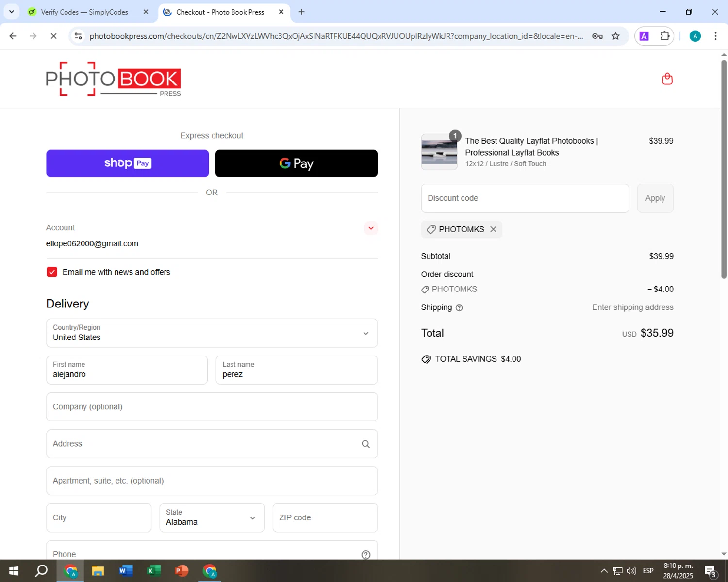Open the Windows Start menu
The height and width of the screenshot is (582, 728).
14,571
